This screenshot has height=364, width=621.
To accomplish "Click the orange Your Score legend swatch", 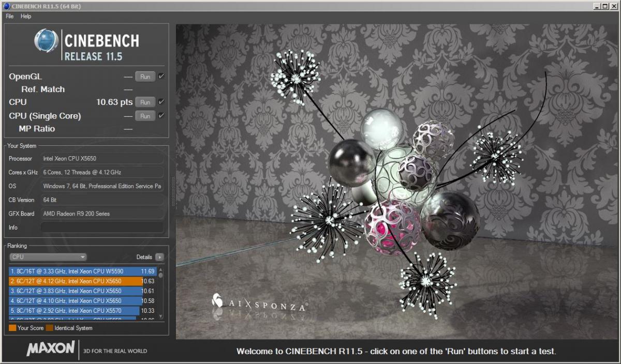I will point(12,328).
